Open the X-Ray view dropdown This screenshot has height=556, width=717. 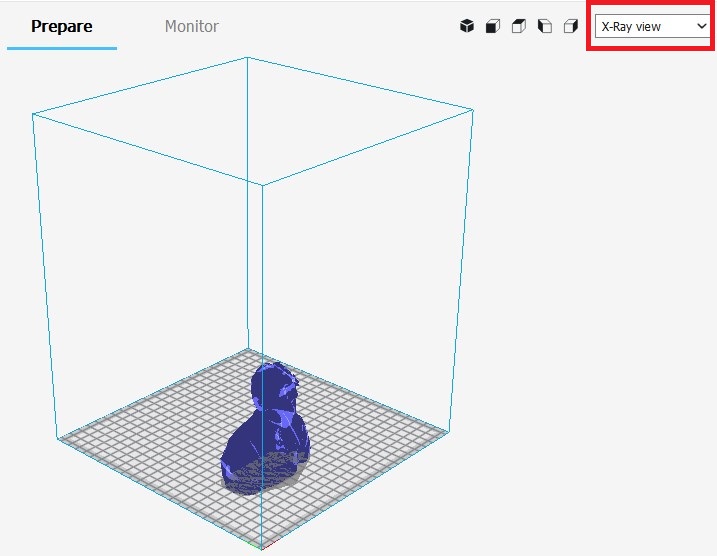[653, 27]
